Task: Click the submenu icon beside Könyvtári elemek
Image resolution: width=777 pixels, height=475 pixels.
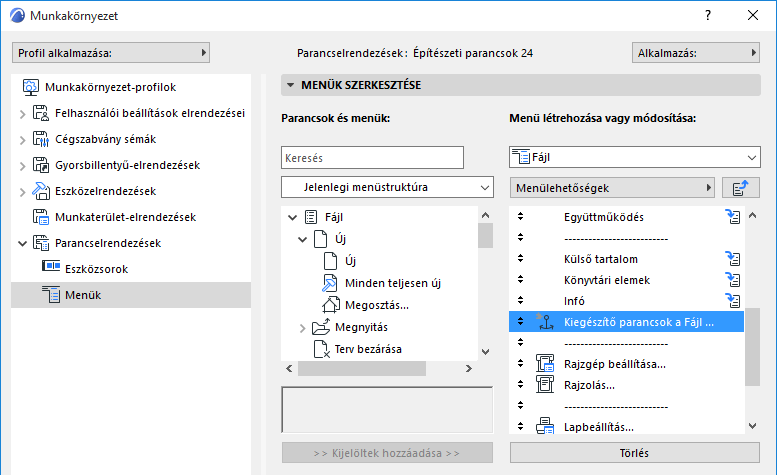Action: 733,280
